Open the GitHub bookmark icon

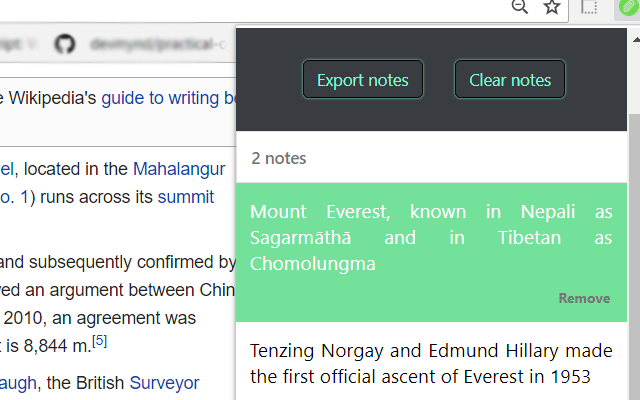65,44
